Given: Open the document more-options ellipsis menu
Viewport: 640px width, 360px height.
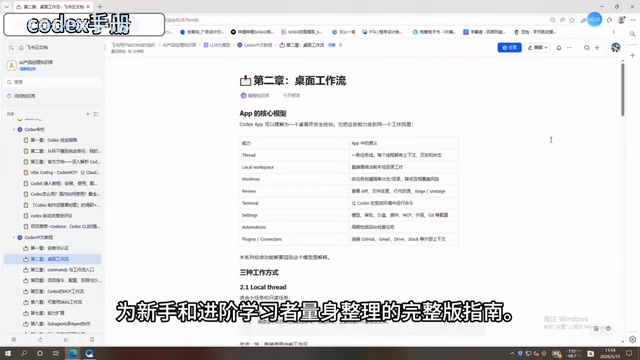Looking at the screenshot, I should point(569,47).
